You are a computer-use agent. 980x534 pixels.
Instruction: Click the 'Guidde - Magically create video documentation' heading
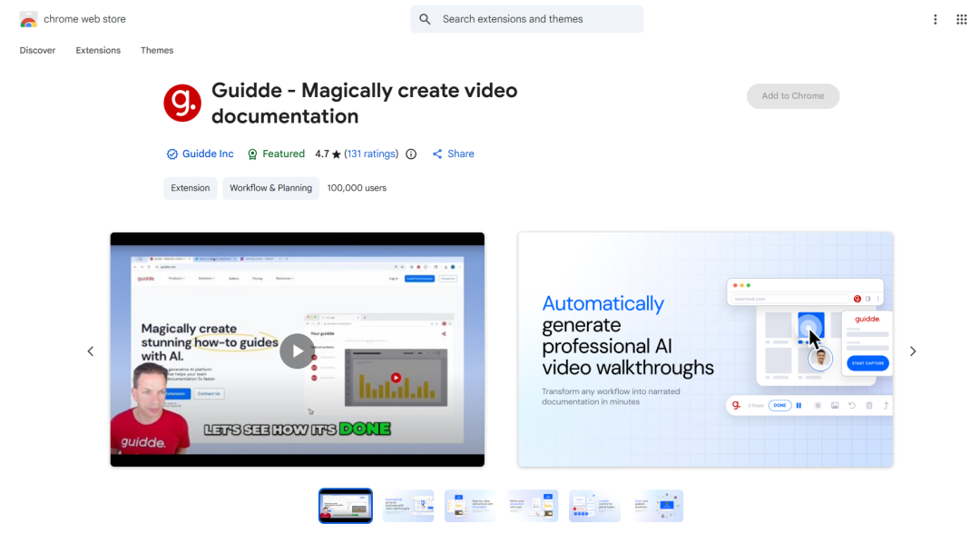365,104
